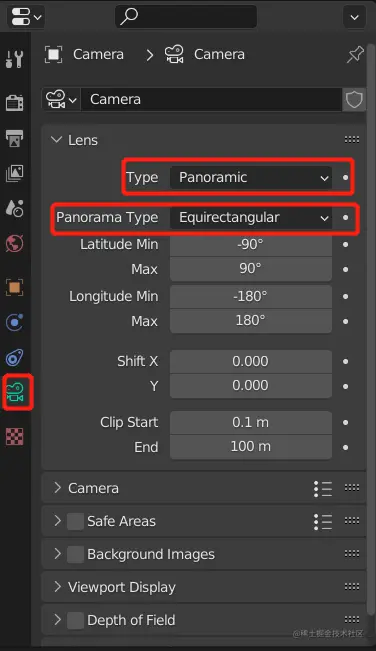Click the Clip Start value field

coord(251,423)
